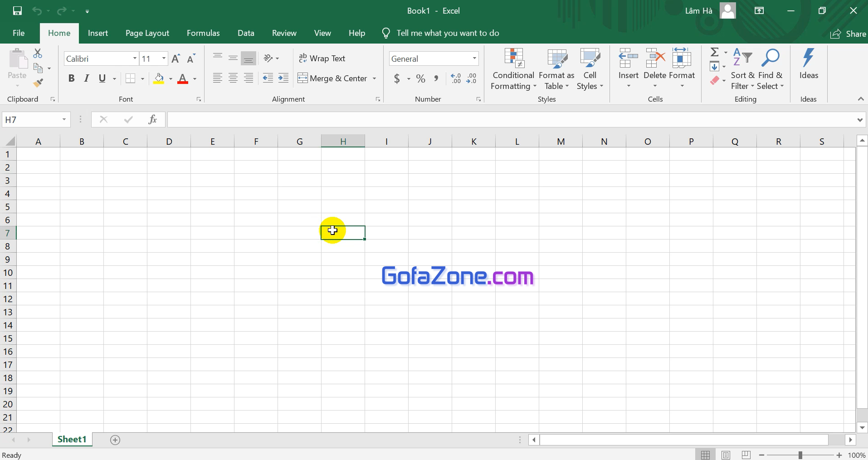Screen dimensions: 868x460
Task: Switch to the Formulas tab
Action: click(x=203, y=33)
